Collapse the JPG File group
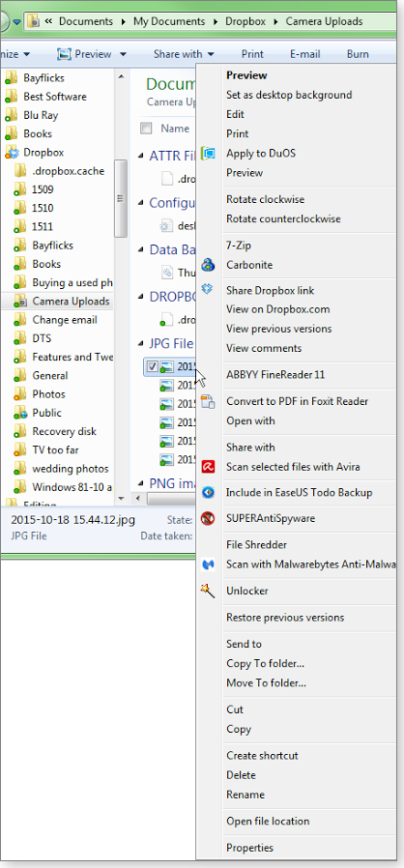This screenshot has width=404, height=868. [x=140, y=344]
